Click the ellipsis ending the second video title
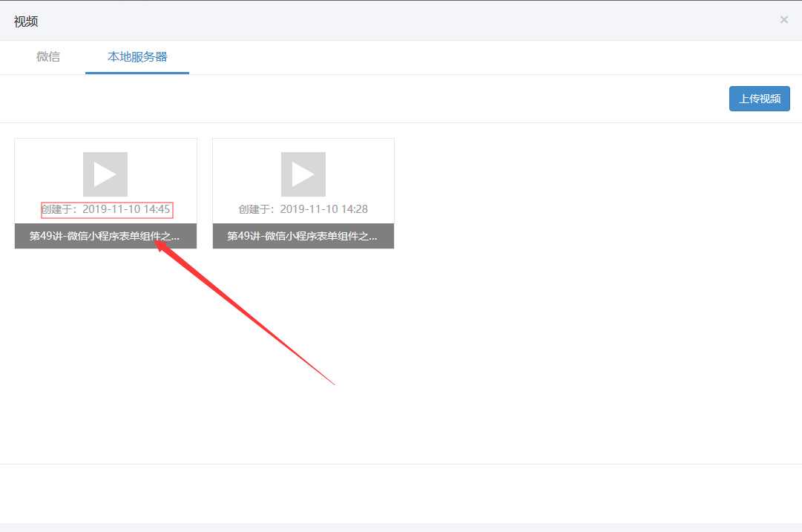The width and height of the screenshot is (802, 532). (373, 238)
